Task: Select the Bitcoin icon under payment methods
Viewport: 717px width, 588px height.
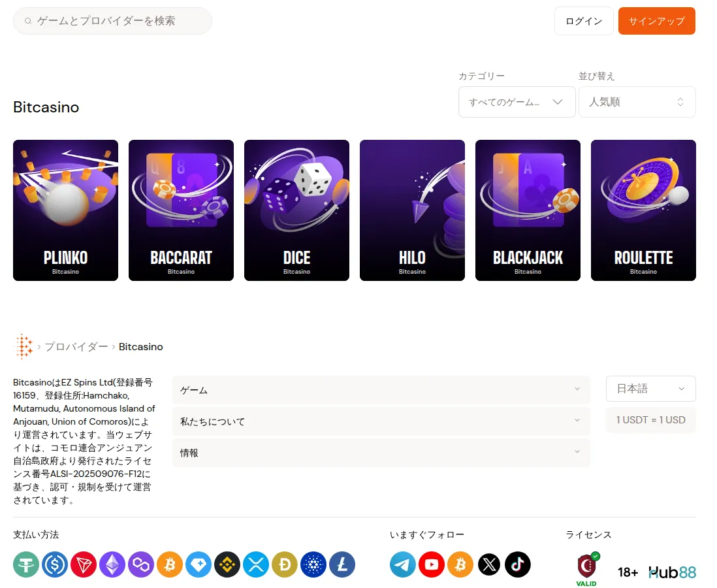Action: [x=170, y=564]
